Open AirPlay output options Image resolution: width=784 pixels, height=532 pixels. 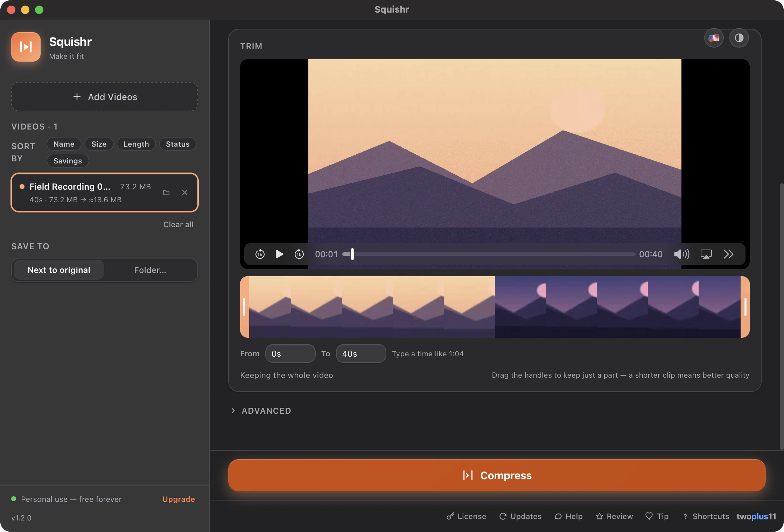click(x=706, y=254)
